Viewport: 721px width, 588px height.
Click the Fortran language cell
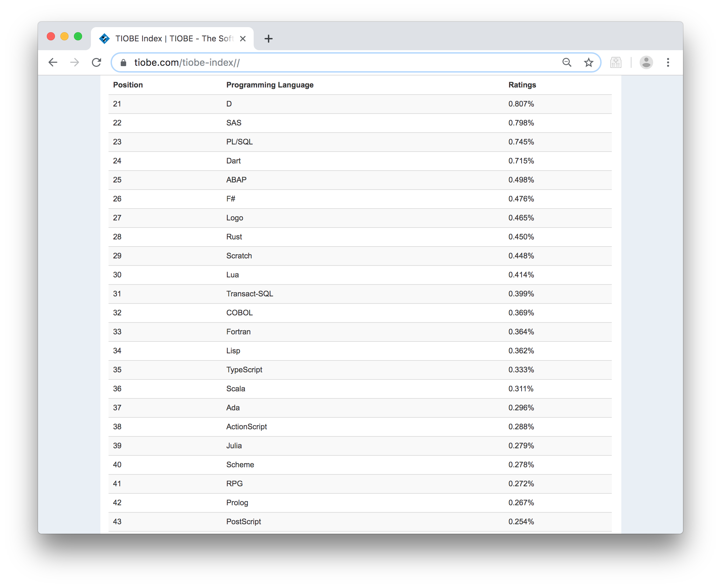click(x=238, y=332)
